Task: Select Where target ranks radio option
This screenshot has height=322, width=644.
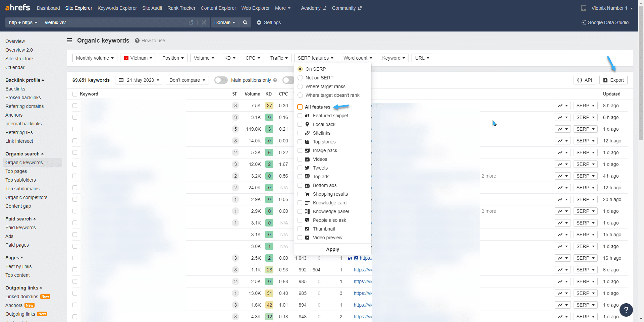Action: coord(300,86)
